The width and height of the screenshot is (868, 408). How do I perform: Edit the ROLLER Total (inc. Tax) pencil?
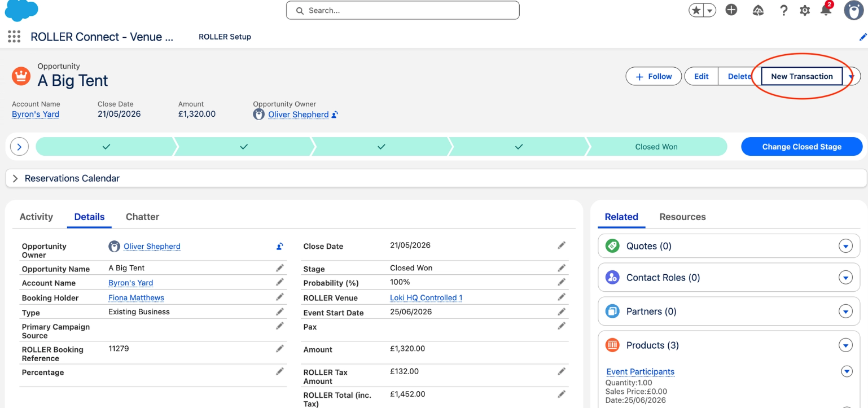point(562,394)
